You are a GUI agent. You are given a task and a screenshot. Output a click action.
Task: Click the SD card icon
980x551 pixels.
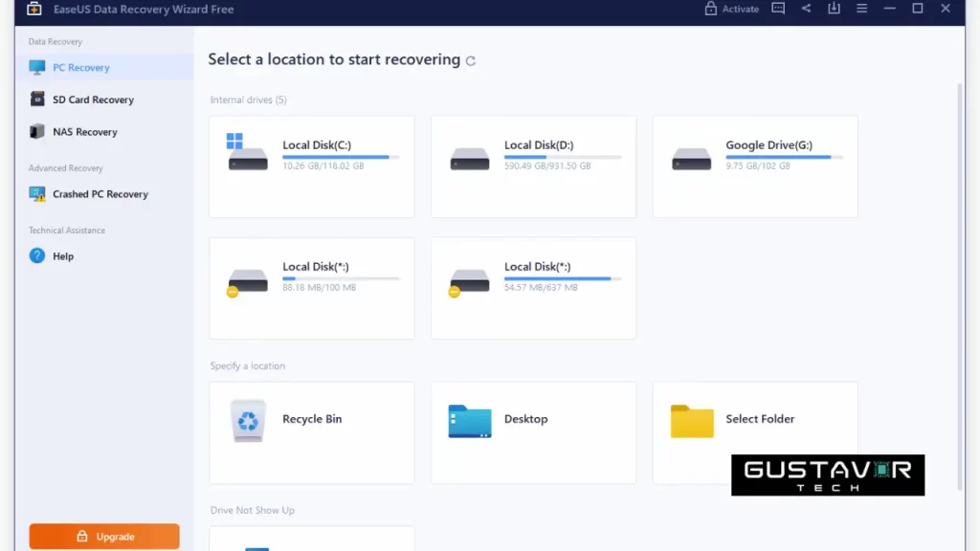click(x=37, y=99)
